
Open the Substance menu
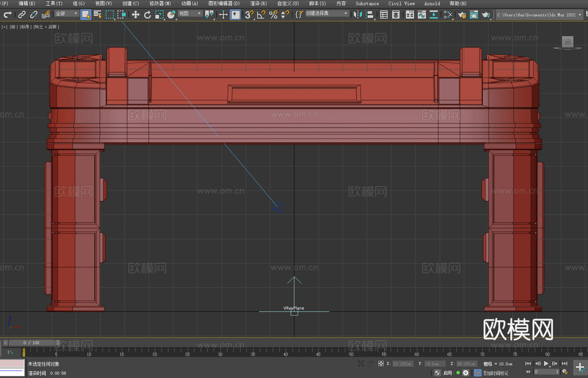367,3
